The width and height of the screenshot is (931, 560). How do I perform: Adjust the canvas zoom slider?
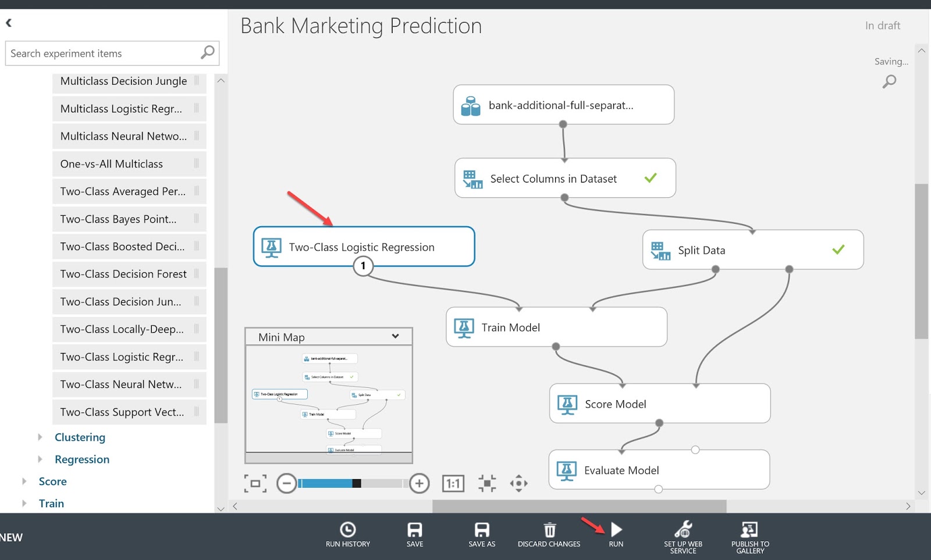355,483
